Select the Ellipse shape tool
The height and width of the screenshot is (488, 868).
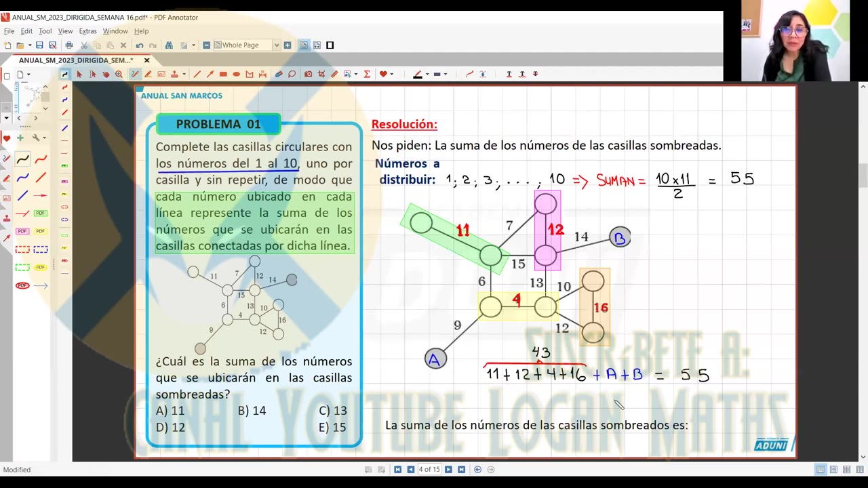coord(236,74)
